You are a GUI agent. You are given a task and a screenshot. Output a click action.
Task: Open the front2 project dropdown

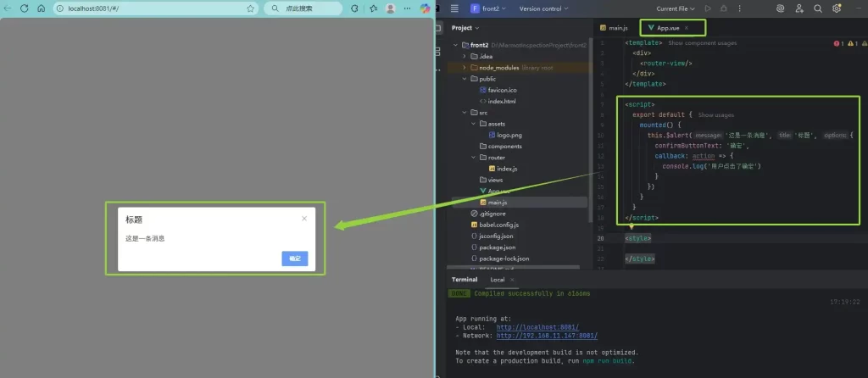click(488, 8)
